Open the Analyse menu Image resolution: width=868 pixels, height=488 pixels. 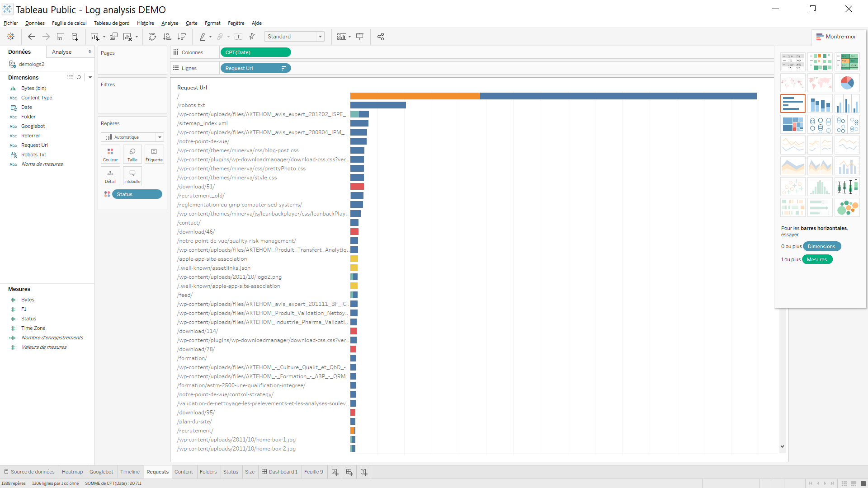pyautogui.click(x=170, y=23)
